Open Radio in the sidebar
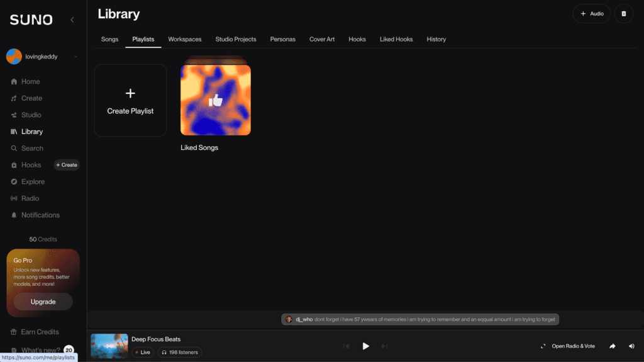 [x=30, y=198]
